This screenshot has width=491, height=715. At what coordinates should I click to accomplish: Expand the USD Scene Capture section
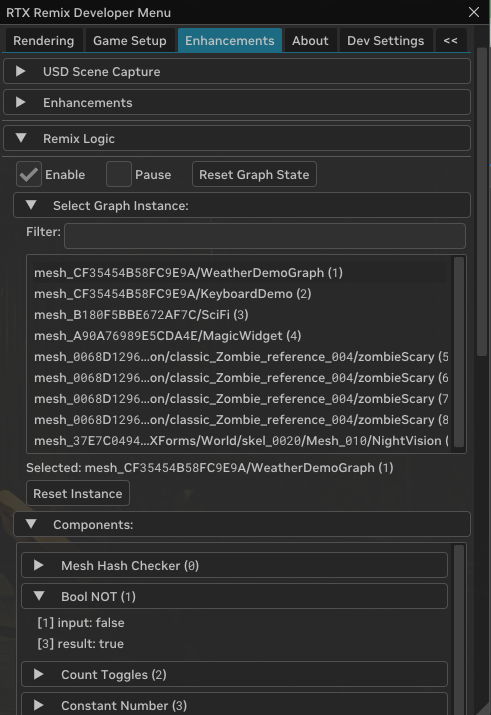tap(237, 71)
